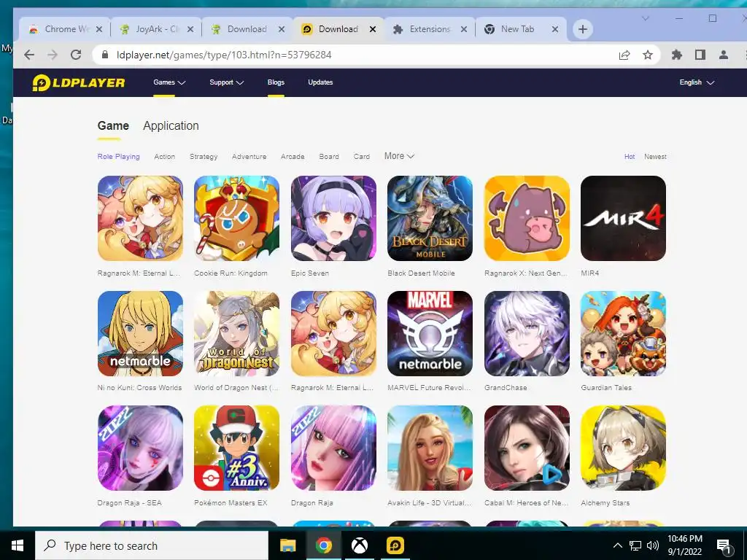Click the LDPlayer logo in the header
747x560 pixels.
point(79,82)
